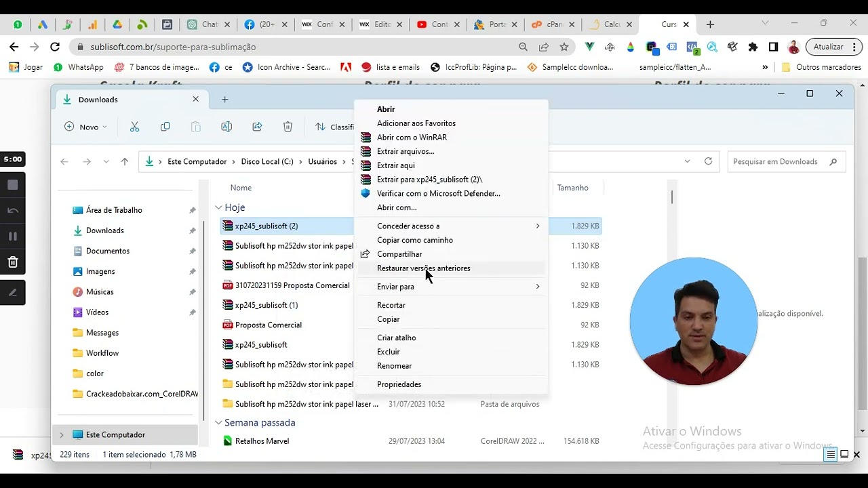
Task: Open the Novo dropdown
Action: point(85,127)
